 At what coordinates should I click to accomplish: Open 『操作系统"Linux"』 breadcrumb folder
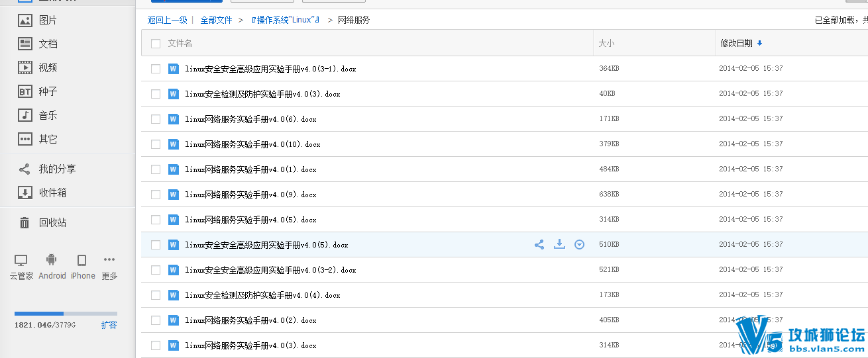(286, 20)
